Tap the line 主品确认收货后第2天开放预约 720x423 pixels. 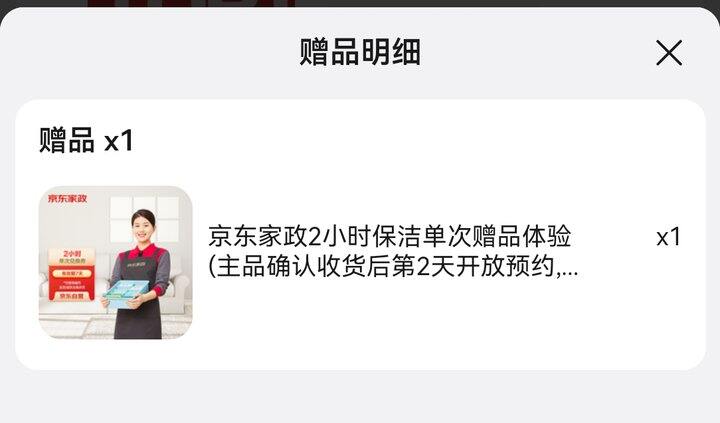pyautogui.click(x=386, y=266)
